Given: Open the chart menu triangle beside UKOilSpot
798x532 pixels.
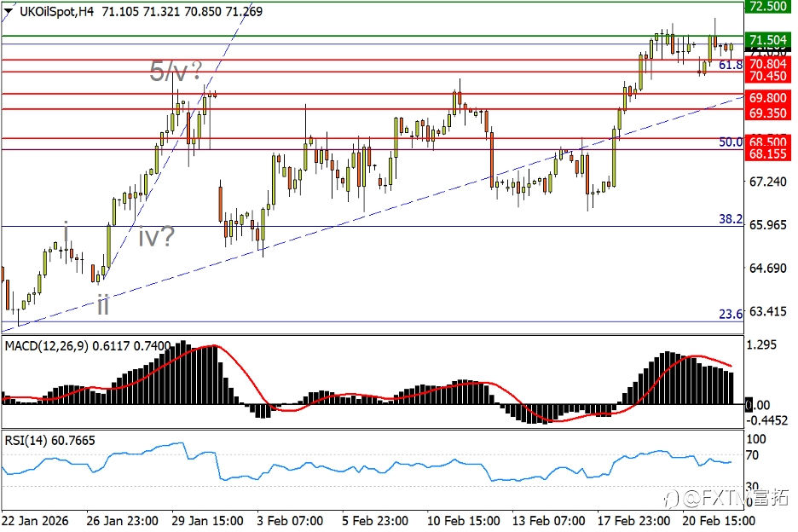Looking at the screenshot, I should [9, 11].
